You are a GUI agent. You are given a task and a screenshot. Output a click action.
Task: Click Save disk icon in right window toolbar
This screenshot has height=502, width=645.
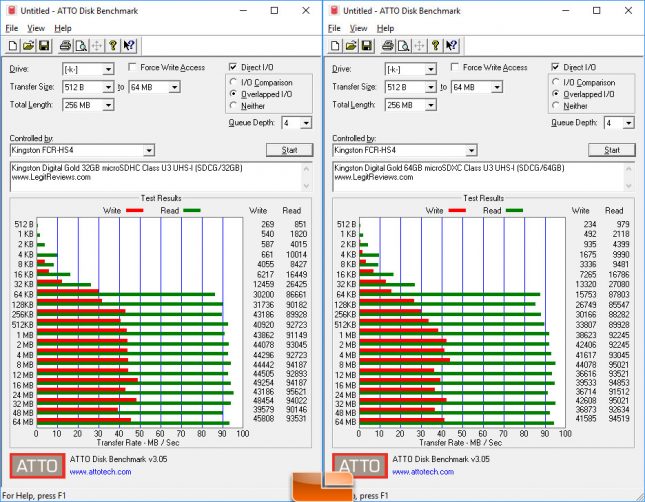[367, 45]
